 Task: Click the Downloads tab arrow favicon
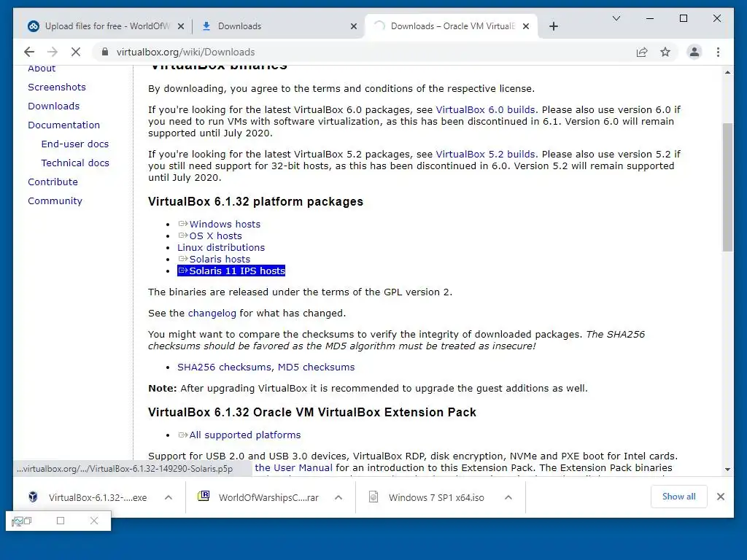(x=206, y=26)
